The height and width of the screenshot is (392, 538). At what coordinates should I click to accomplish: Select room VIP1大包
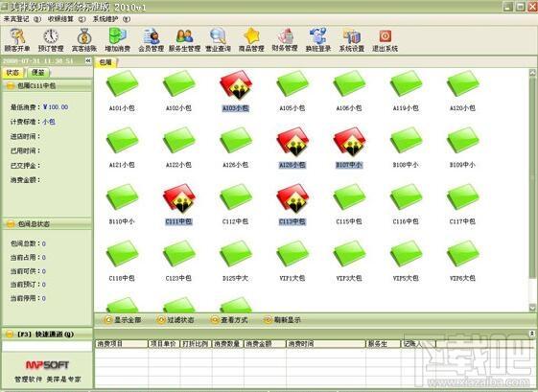(292, 261)
